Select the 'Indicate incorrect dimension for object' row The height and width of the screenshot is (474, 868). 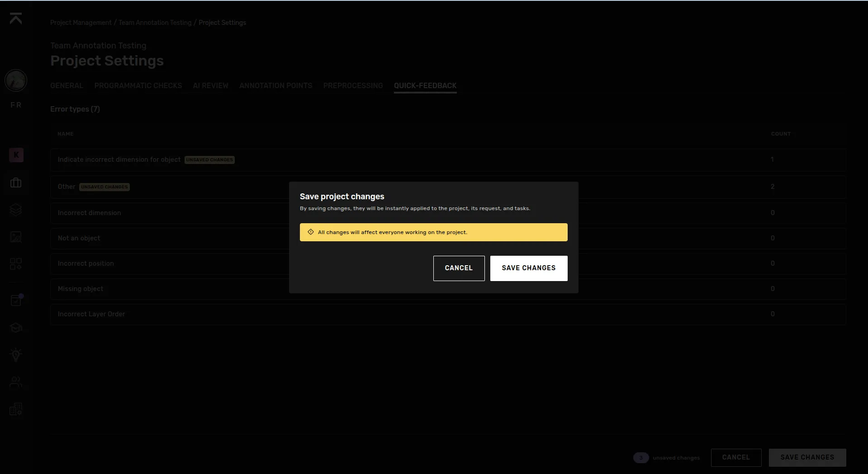448,160
